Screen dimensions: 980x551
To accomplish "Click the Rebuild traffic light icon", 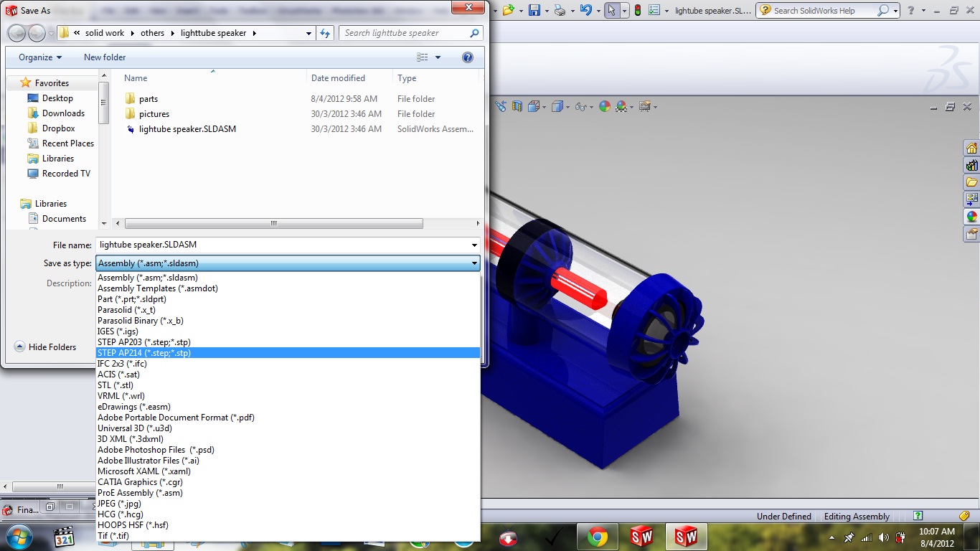I will [x=636, y=10].
